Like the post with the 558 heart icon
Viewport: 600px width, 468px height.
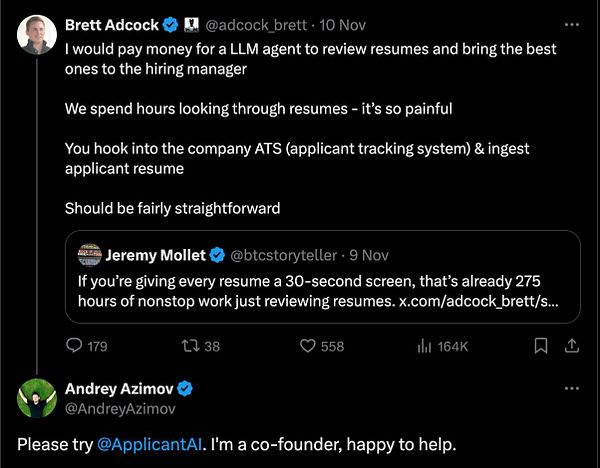(x=307, y=346)
